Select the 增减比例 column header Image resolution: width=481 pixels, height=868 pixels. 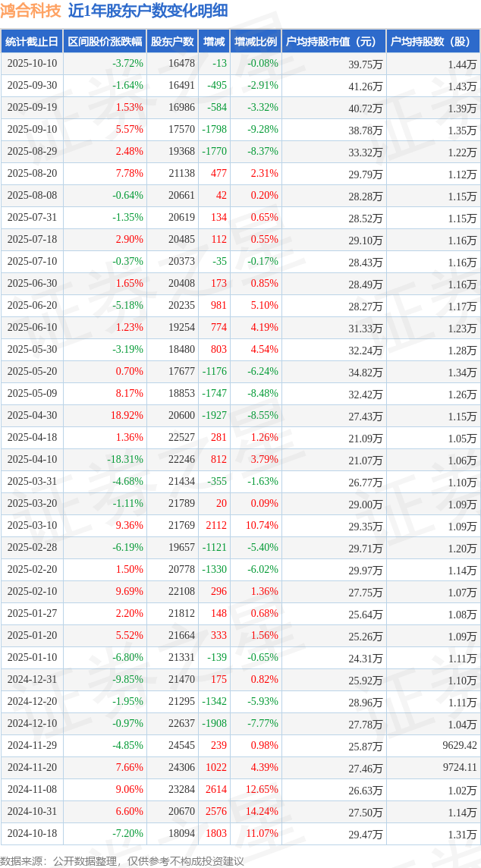(256, 42)
